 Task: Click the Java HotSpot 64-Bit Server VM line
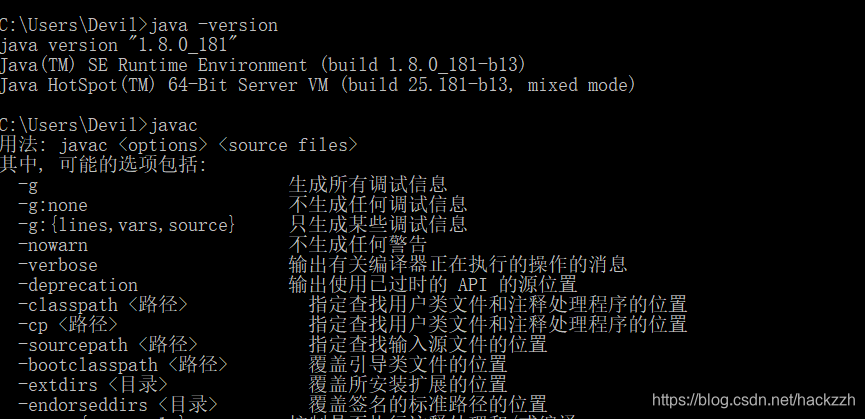(318, 85)
